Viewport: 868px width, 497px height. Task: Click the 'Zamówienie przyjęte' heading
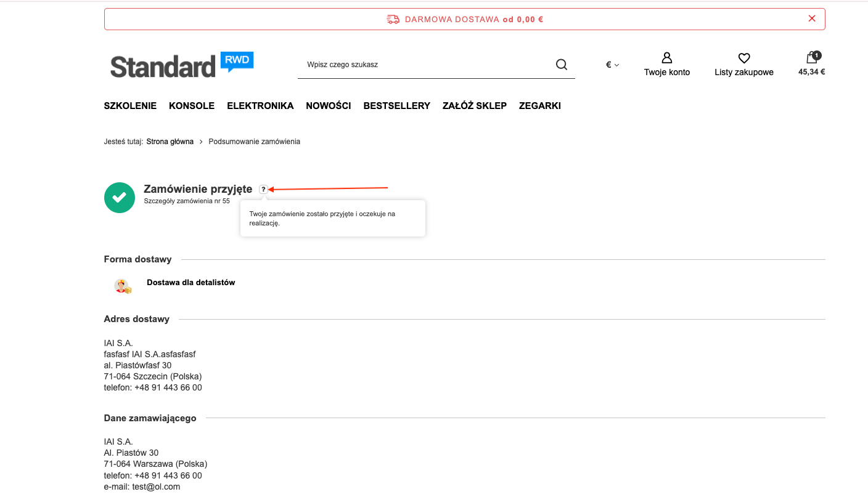click(198, 189)
